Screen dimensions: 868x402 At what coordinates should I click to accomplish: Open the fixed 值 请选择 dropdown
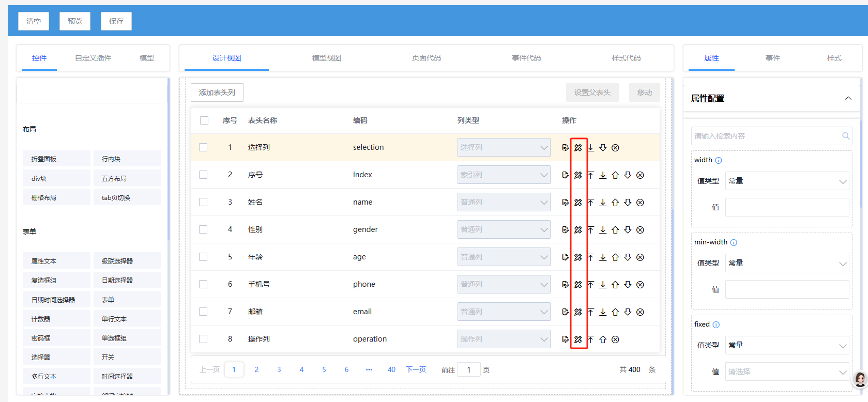[x=786, y=372]
